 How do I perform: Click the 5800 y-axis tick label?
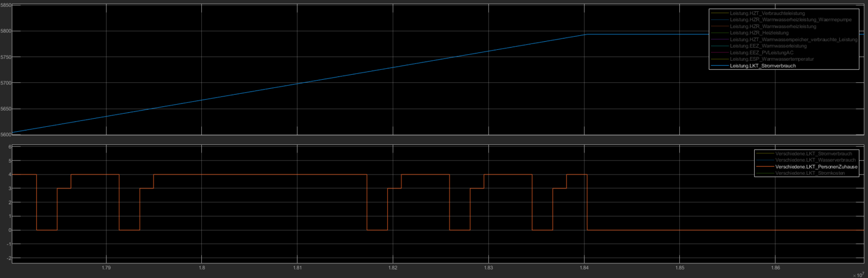5,31
